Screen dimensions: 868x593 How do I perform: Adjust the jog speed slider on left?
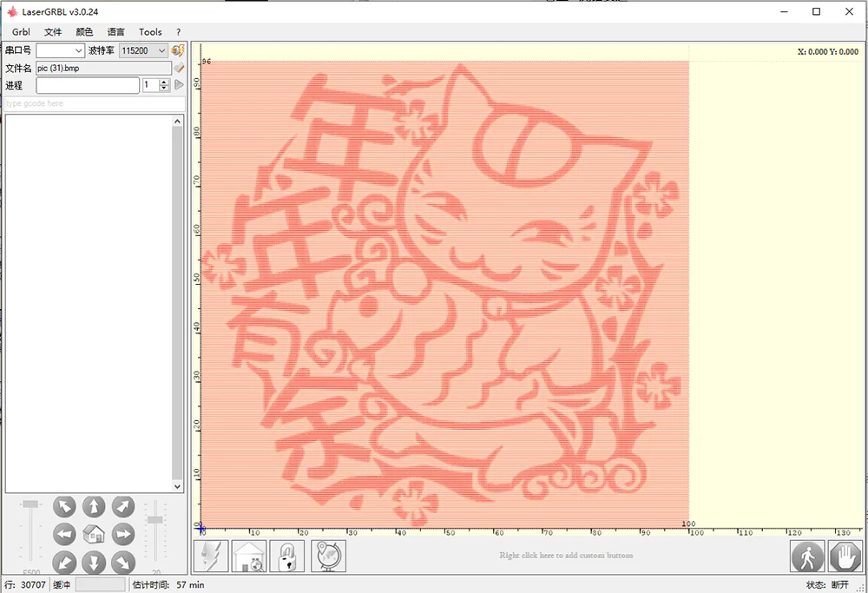[30, 504]
